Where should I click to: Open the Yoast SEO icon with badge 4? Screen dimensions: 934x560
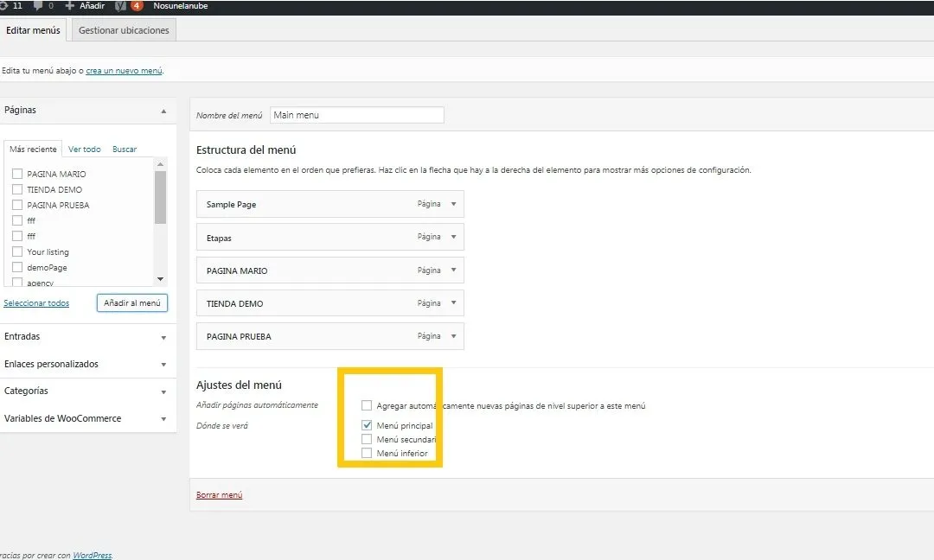click(x=122, y=6)
